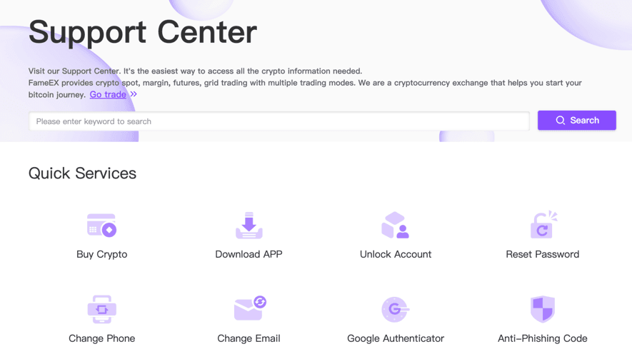The width and height of the screenshot is (632, 364).
Task: Click the Anti-Phishing Code shield icon
Action: pyautogui.click(x=543, y=309)
